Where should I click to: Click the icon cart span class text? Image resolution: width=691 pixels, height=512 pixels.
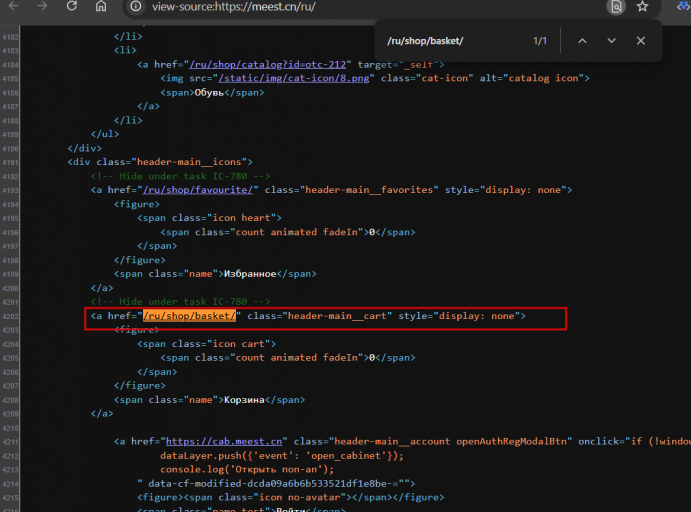[238, 344]
